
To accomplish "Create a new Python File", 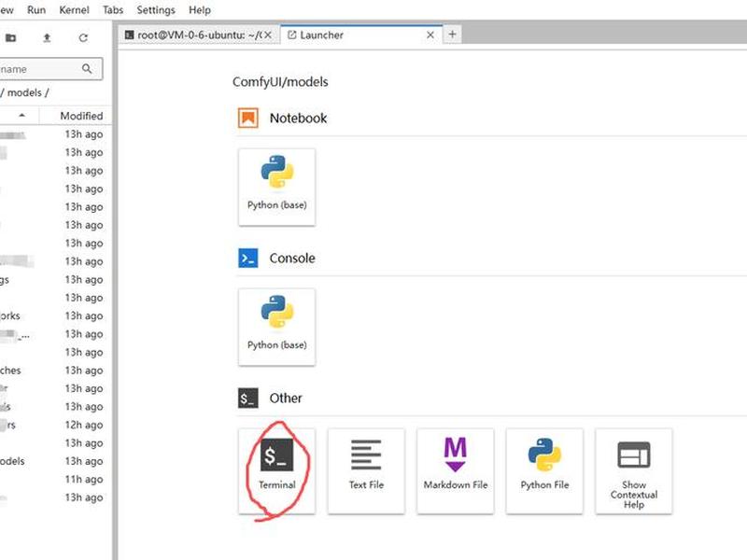I will (544, 470).
